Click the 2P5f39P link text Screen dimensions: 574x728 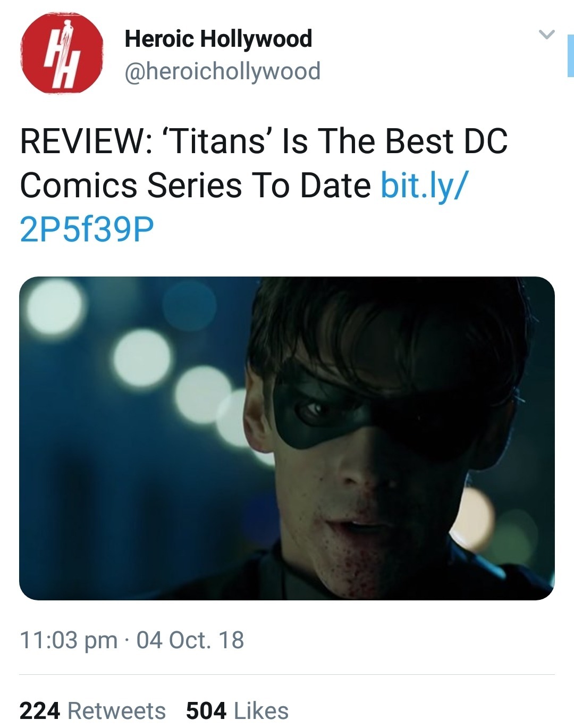coord(87,229)
